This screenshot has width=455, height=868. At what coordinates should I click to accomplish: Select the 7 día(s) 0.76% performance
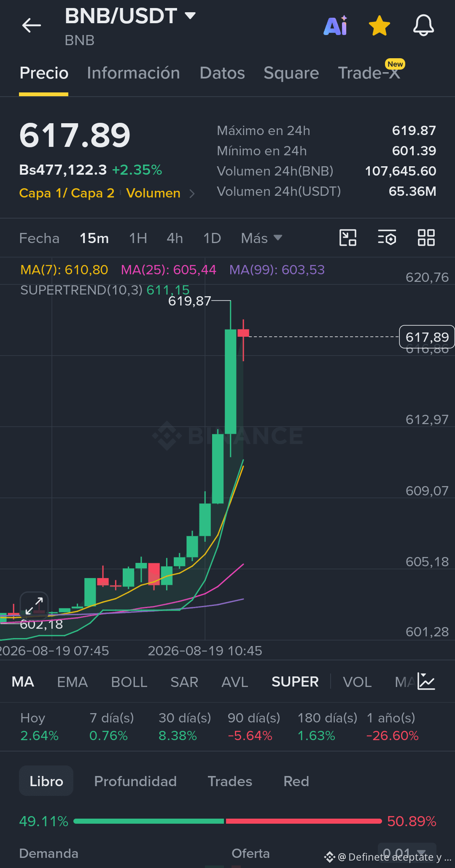[x=111, y=727]
